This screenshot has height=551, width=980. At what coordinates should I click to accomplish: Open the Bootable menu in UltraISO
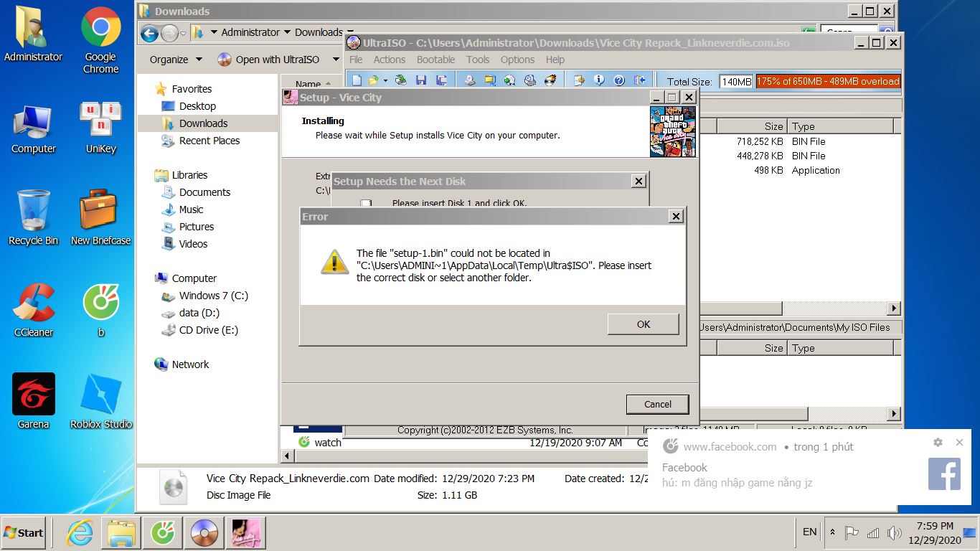tap(435, 60)
